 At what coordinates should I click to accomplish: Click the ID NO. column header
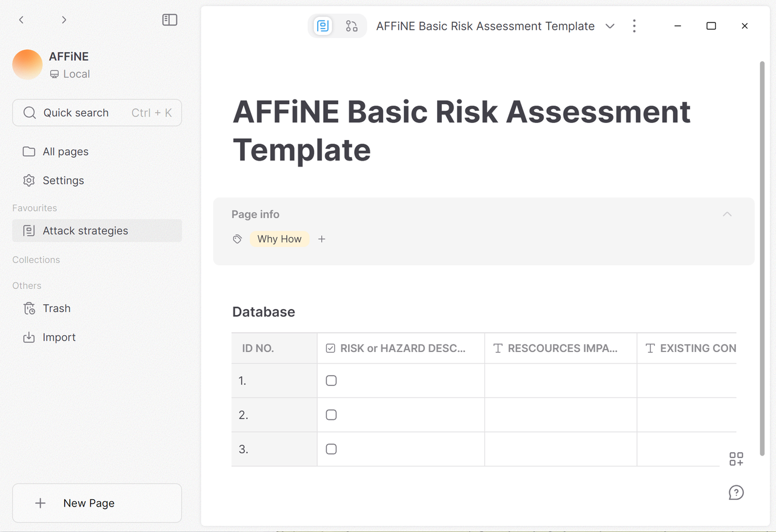[x=275, y=348]
